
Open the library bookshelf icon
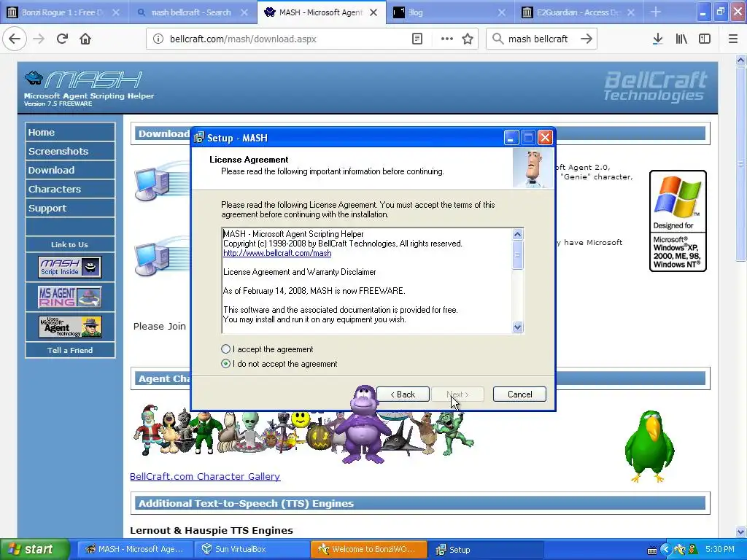click(x=681, y=39)
